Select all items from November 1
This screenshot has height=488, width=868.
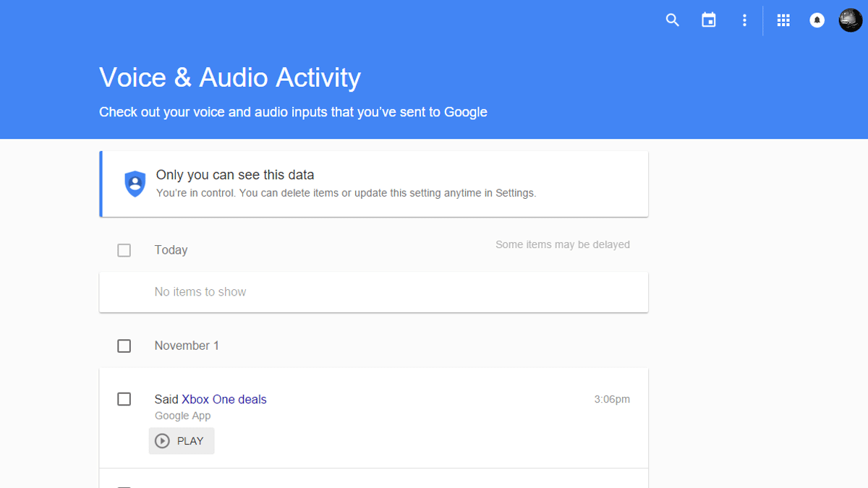pyautogui.click(x=124, y=346)
